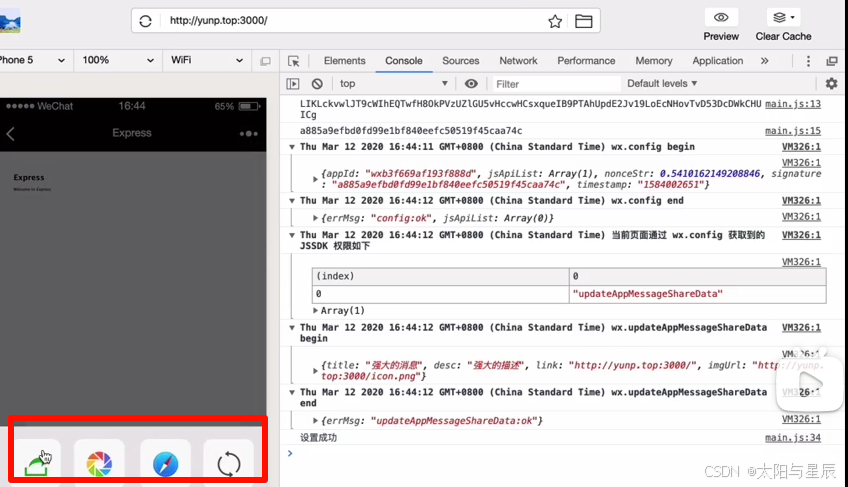
Task: Open the folder icon in the address bar
Action: tap(584, 21)
